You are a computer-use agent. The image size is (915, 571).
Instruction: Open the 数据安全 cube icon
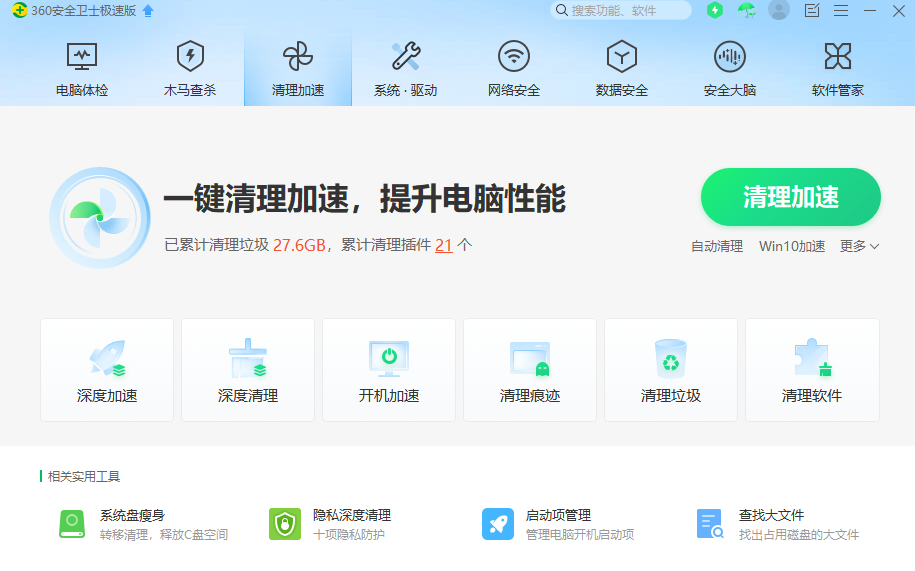(x=622, y=56)
